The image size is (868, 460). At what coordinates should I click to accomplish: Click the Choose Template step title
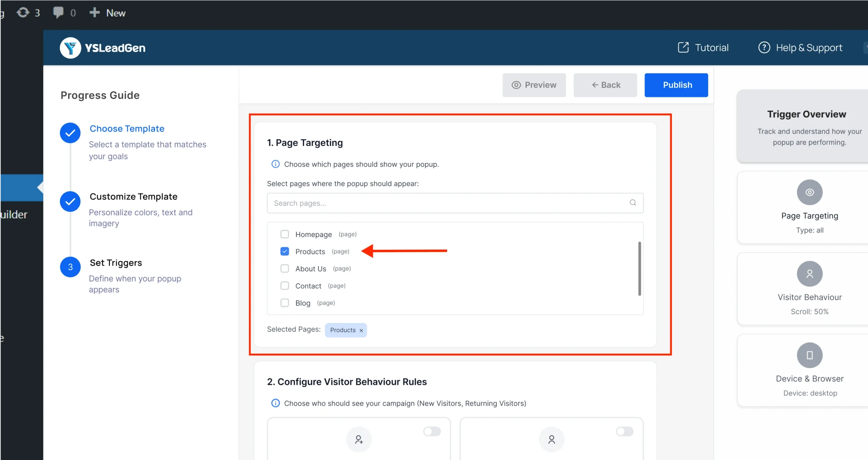[127, 129]
